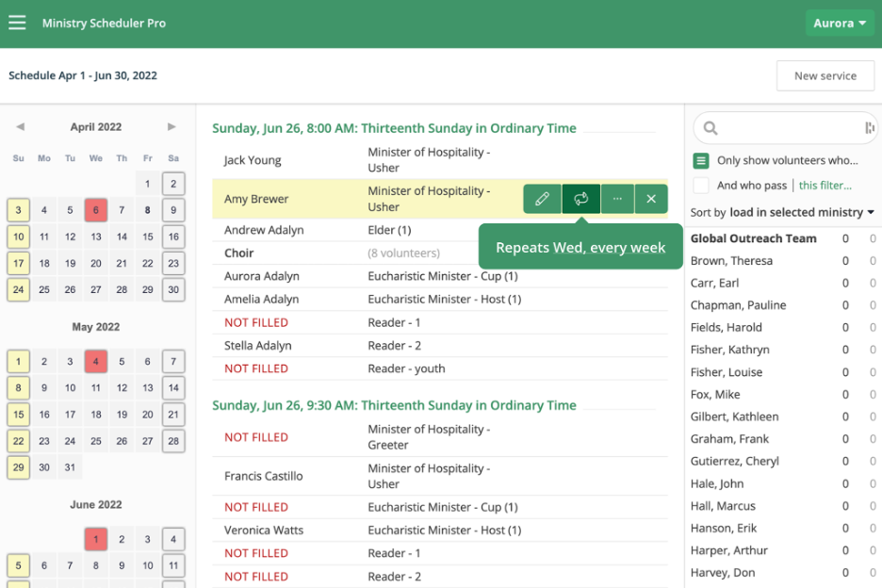Remove Amy Brewer with the X icon
Viewport: 882px width, 588px height.
pyautogui.click(x=651, y=199)
